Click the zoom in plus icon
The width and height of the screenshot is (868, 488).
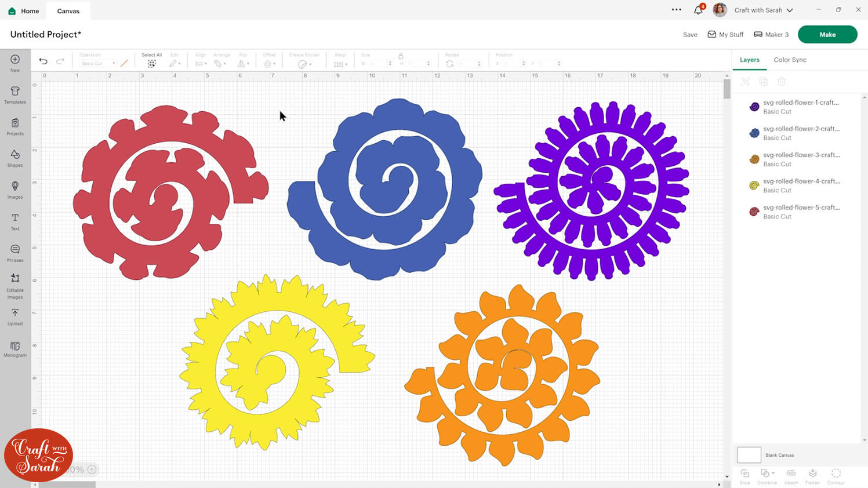pyautogui.click(x=92, y=469)
